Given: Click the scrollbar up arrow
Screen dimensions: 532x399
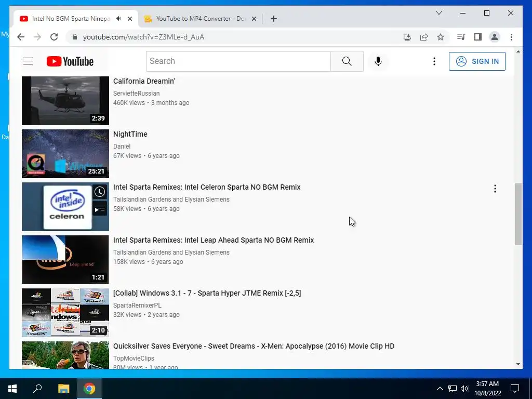Looking at the screenshot, I should pos(518,51).
